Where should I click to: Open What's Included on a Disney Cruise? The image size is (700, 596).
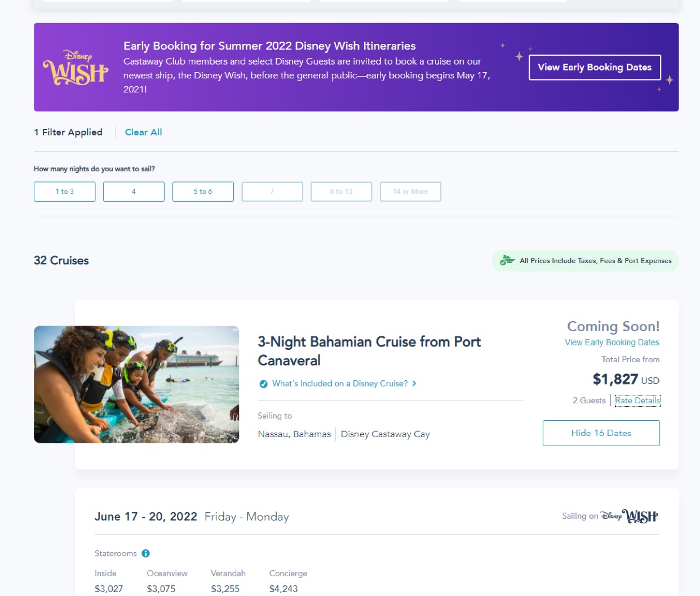[x=340, y=384]
